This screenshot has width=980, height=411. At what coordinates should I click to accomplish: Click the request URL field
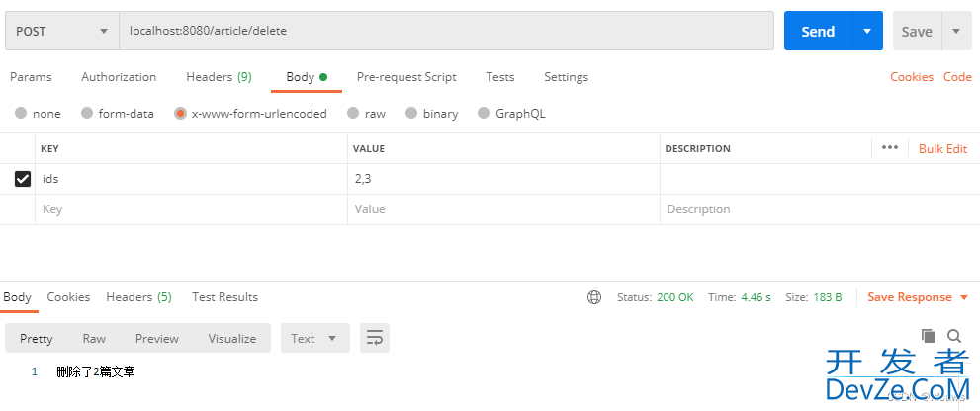[x=446, y=31]
